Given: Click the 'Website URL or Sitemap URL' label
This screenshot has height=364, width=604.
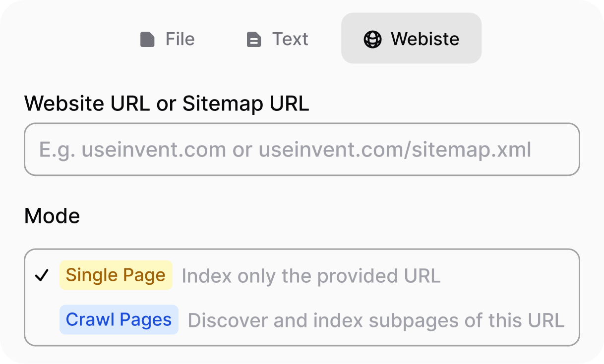Looking at the screenshot, I should tap(167, 104).
